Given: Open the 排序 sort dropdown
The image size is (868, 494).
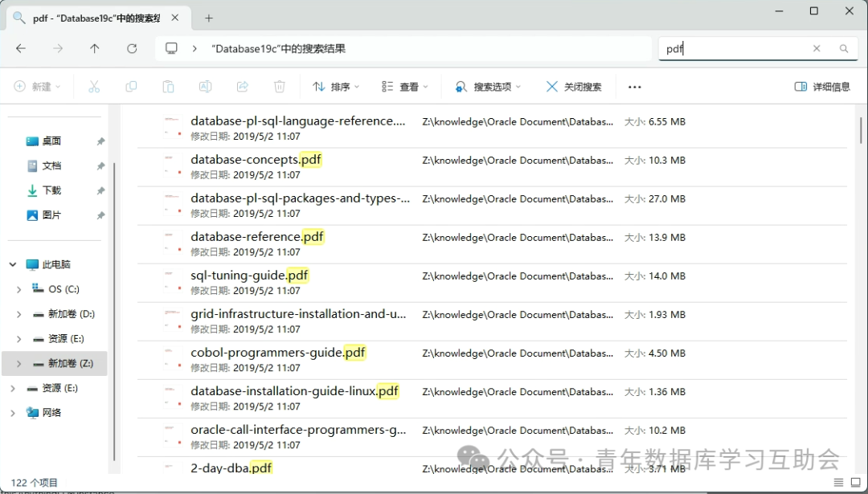Looking at the screenshot, I should [336, 86].
